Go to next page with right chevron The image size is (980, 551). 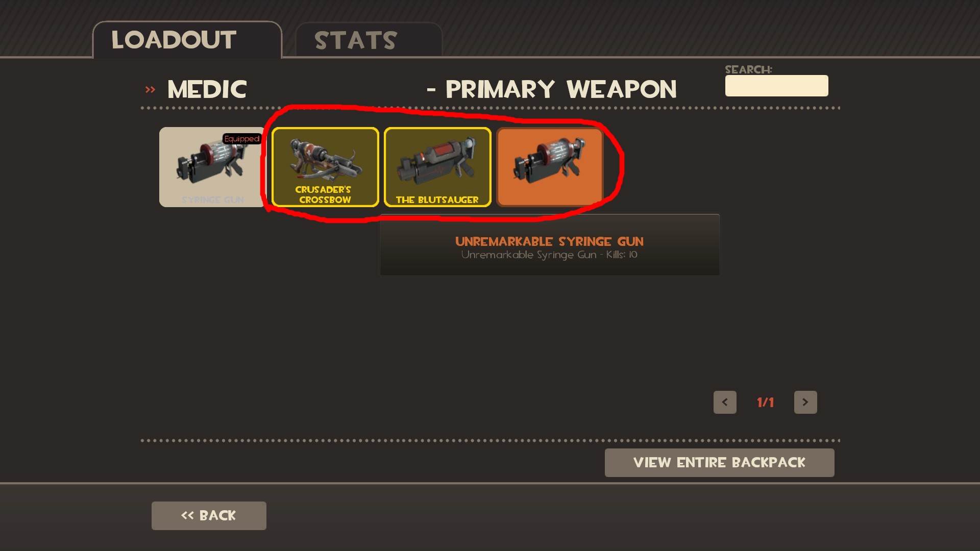point(805,402)
